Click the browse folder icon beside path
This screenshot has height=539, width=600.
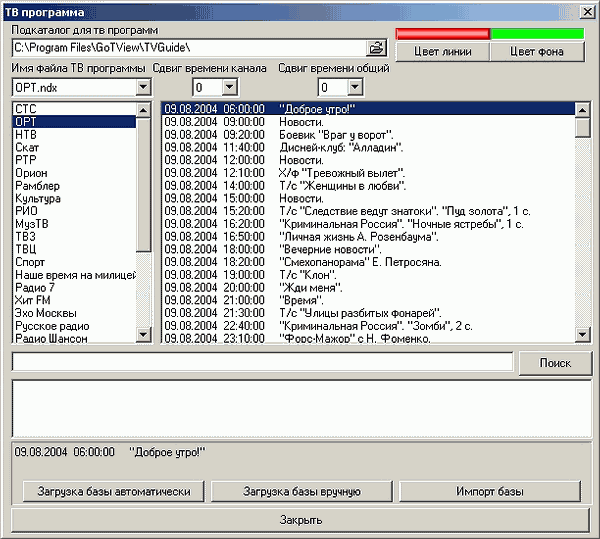(376, 47)
